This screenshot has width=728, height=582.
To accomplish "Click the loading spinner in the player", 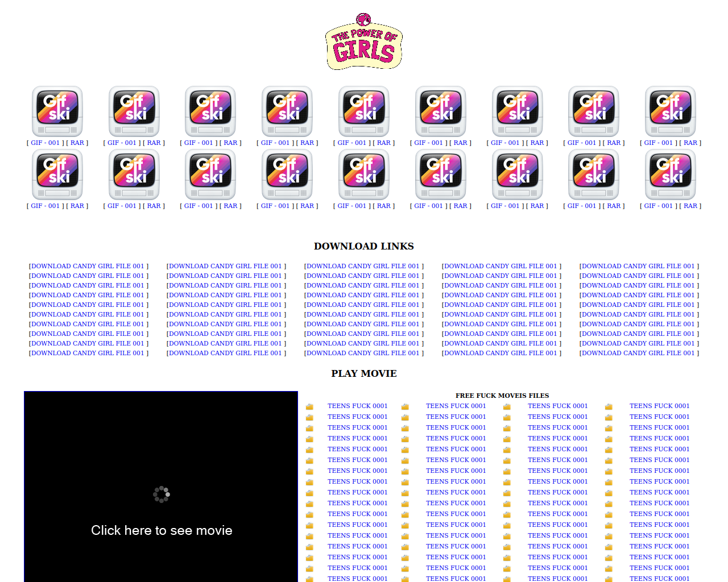I will [x=162, y=494].
